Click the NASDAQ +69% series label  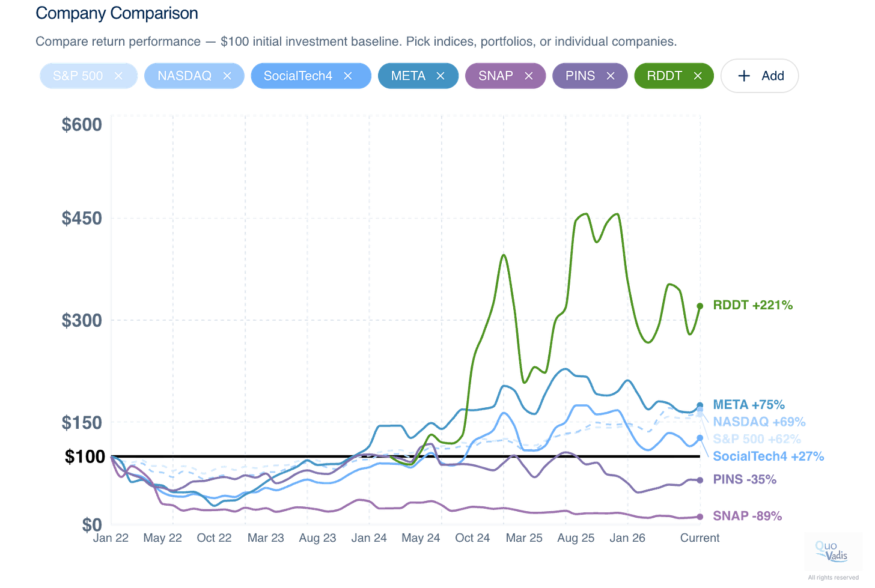pyautogui.click(x=759, y=422)
